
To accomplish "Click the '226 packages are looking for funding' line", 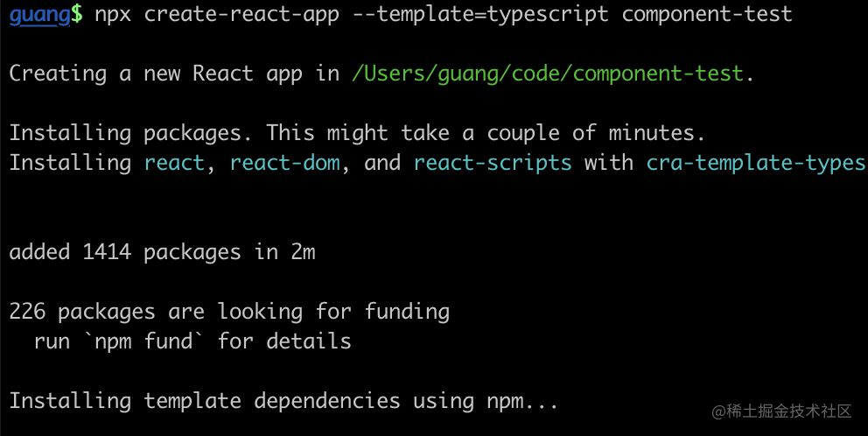I will pos(229,312).
